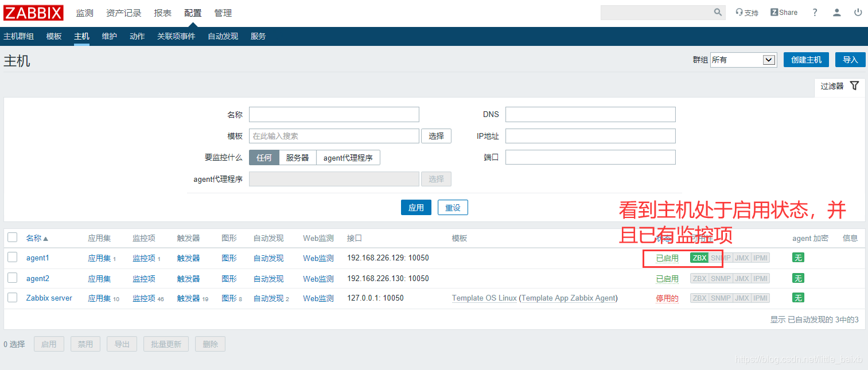The height and width of the screenshot is (370, 868).
Task: Open the Zabbix server host link
Action: (49, 298)
